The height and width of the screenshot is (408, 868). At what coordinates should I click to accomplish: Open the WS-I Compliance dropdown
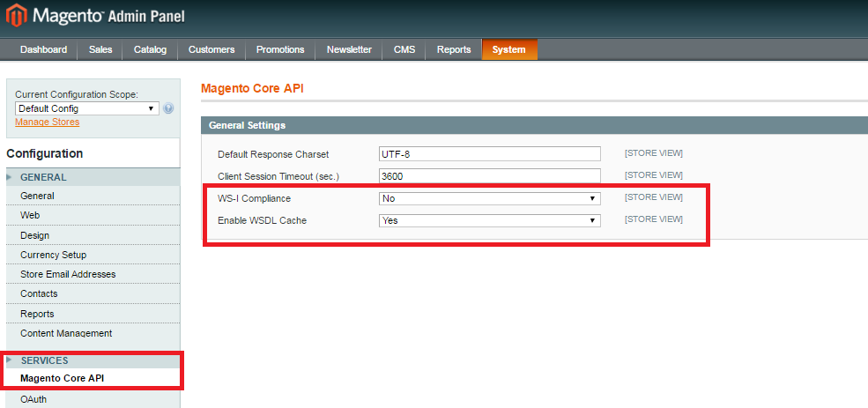pyautogui.click(x=490, y=198)
